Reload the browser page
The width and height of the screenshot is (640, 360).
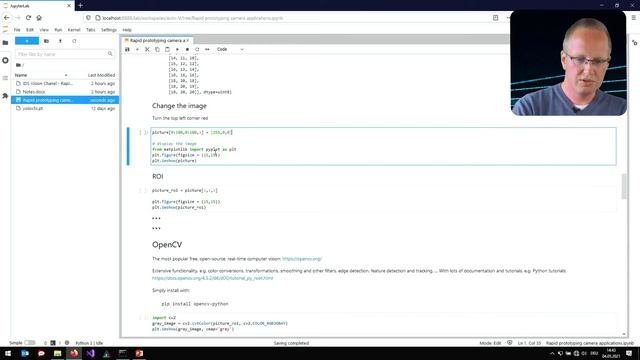28,18
